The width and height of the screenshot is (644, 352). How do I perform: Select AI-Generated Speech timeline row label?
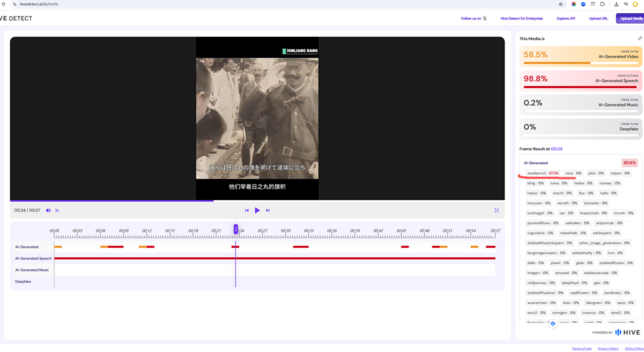(x=33, y=258)
